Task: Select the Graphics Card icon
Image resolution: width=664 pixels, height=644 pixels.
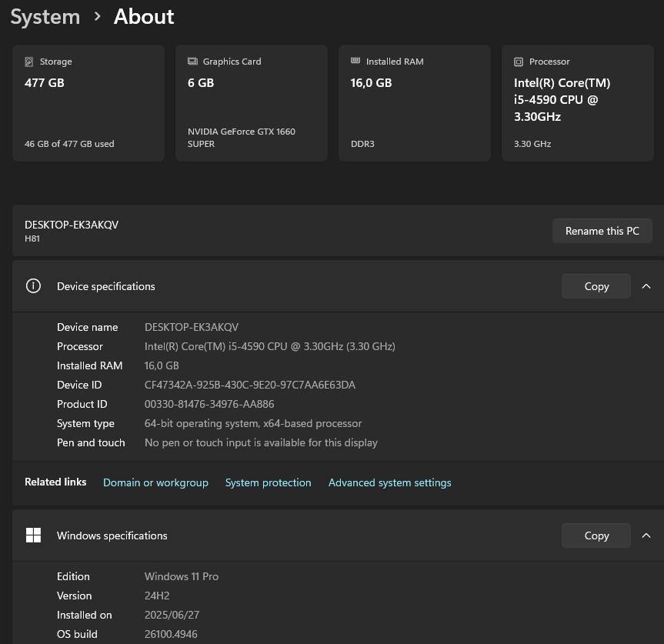Action: coord(192,61)
